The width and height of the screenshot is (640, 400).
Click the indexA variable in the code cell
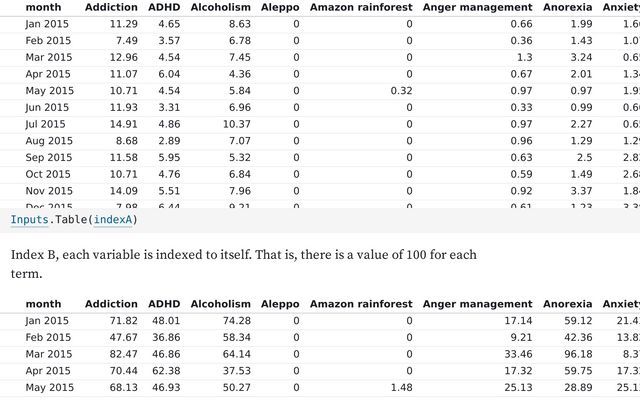coord(113,220)
